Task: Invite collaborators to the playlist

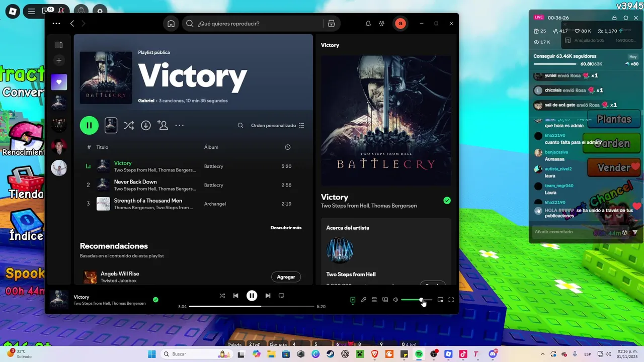Action: tap(163, 125)
